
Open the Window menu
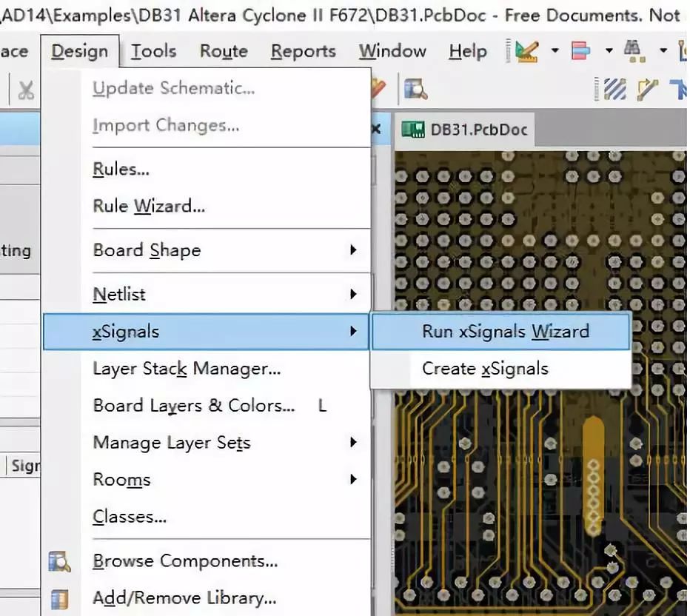click(392, 51)
